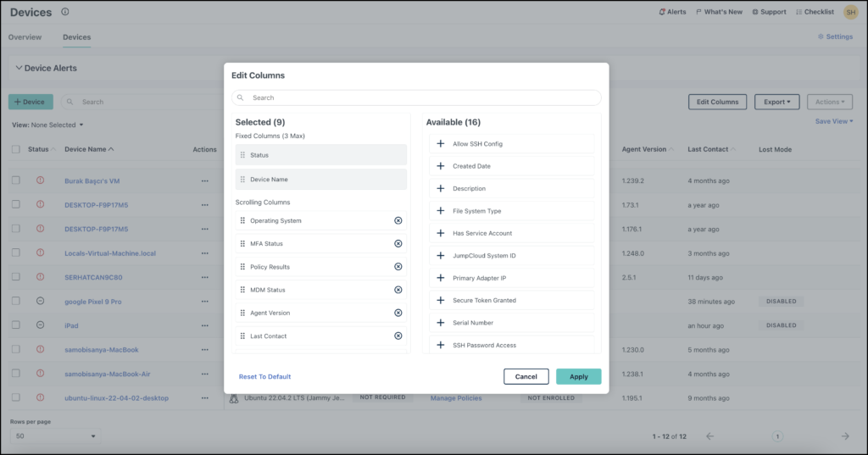Open the Export dropdown

pyautogui.click(x=776, y=102)
